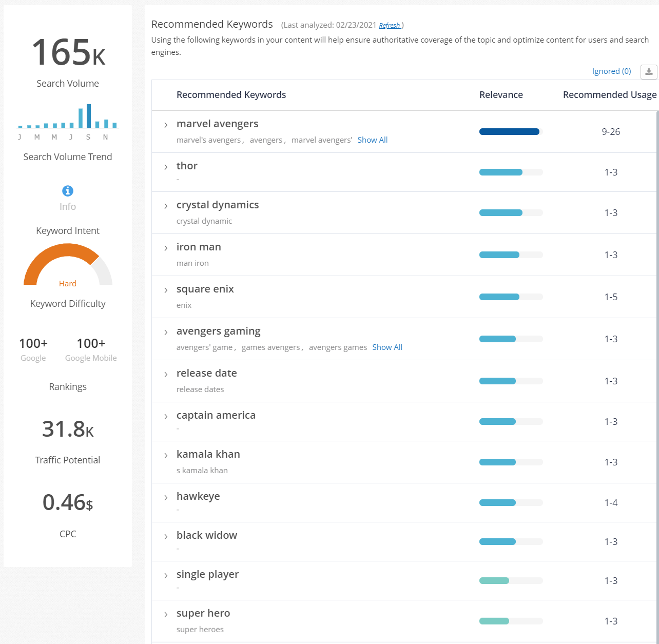Select the captain america keyword text

point(216,416)
